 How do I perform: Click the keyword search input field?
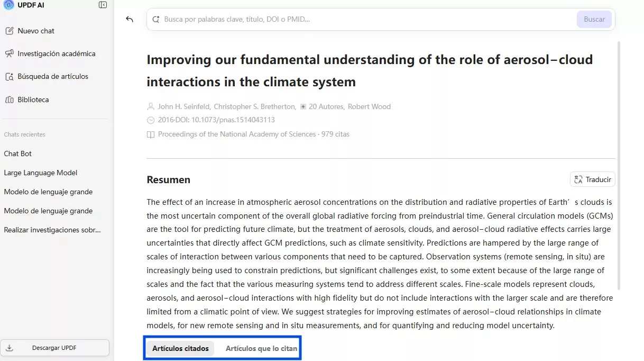(x=365, y=20)
